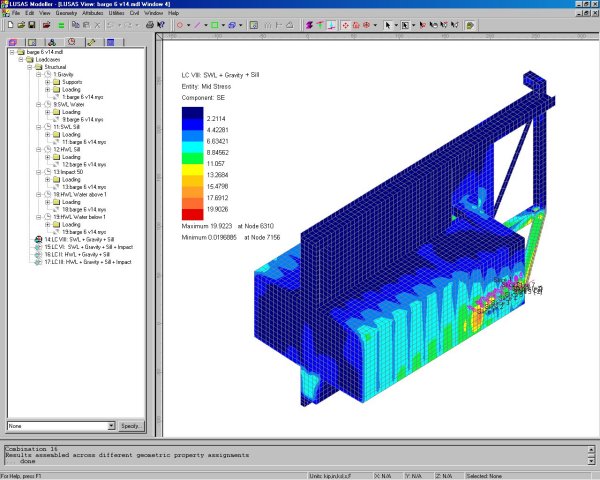This screenshot has height=480, width=600.
Task: Click the Specify... button
Action: point(132,426)
